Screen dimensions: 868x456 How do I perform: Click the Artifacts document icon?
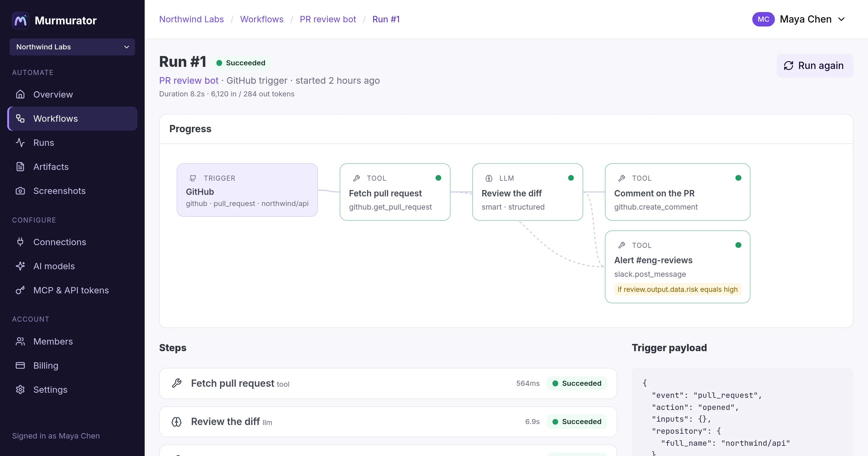coord(20,167)
